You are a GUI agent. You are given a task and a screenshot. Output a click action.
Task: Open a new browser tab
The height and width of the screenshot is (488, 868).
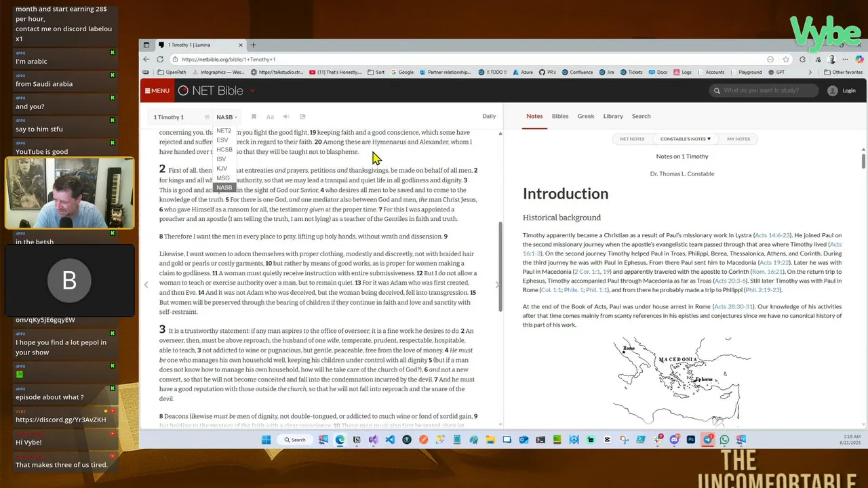pyautogui.click(x=253, y=45)
